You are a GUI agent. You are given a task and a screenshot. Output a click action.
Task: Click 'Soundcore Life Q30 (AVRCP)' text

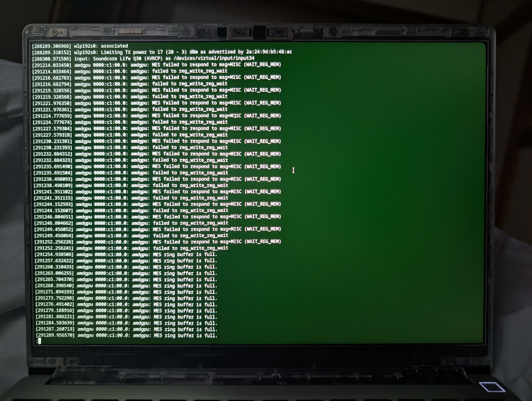click(x=128, y=58)
